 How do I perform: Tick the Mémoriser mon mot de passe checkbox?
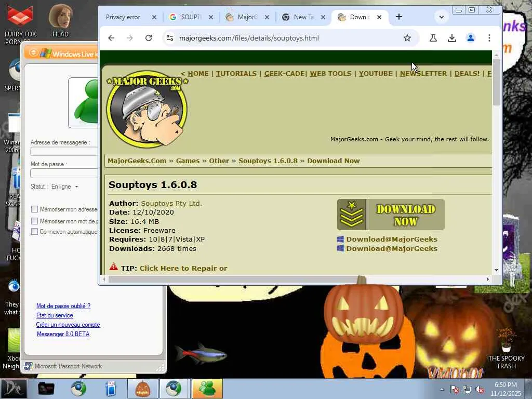(34, 221)
